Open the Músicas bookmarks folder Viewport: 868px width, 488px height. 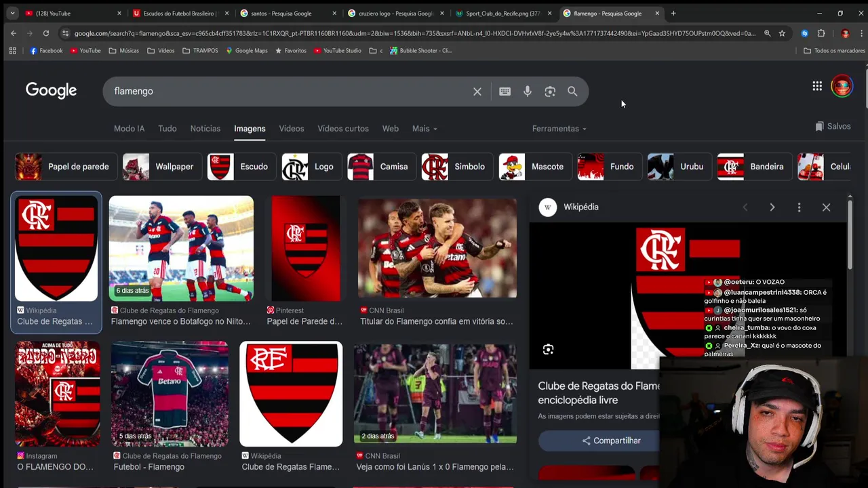(124, 51)
